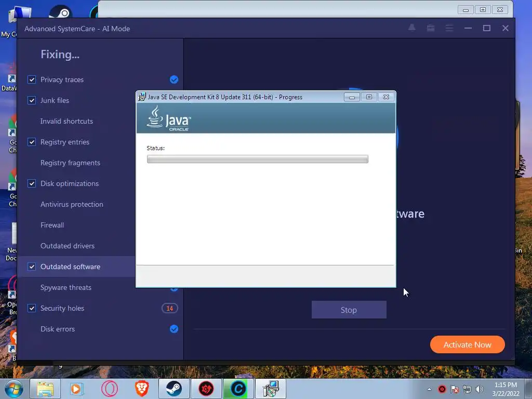532x399 pixels.
Task: Click the Java installer progress bar
Action: [258, 159]
